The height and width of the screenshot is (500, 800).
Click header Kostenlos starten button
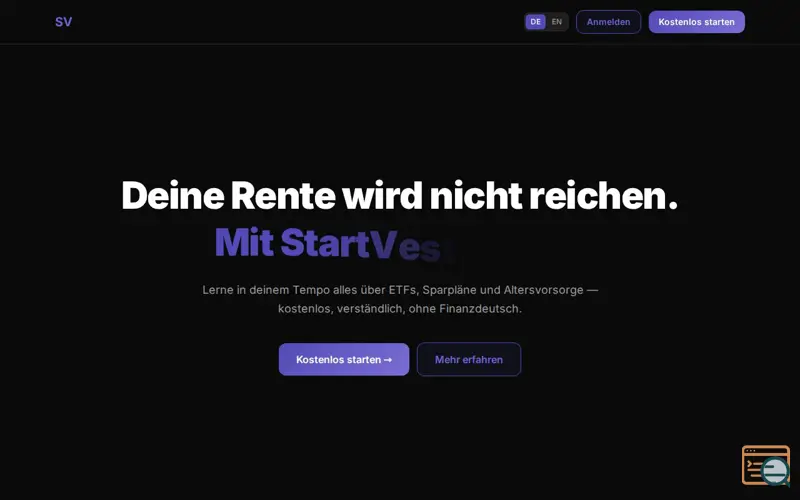pos(696,22)
